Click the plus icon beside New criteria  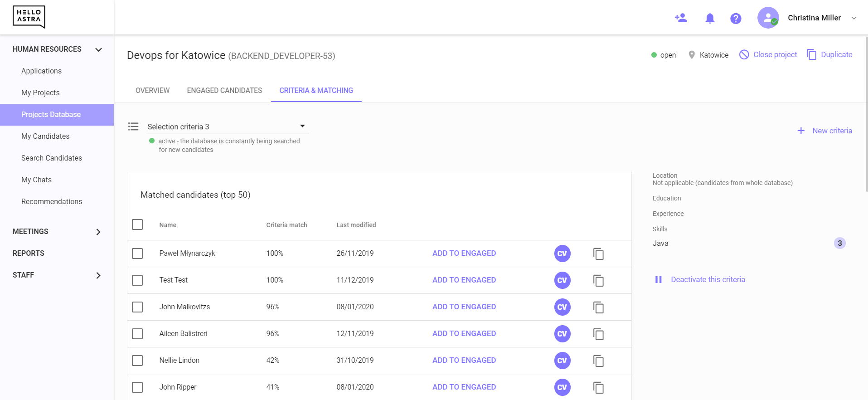[801, 131]
